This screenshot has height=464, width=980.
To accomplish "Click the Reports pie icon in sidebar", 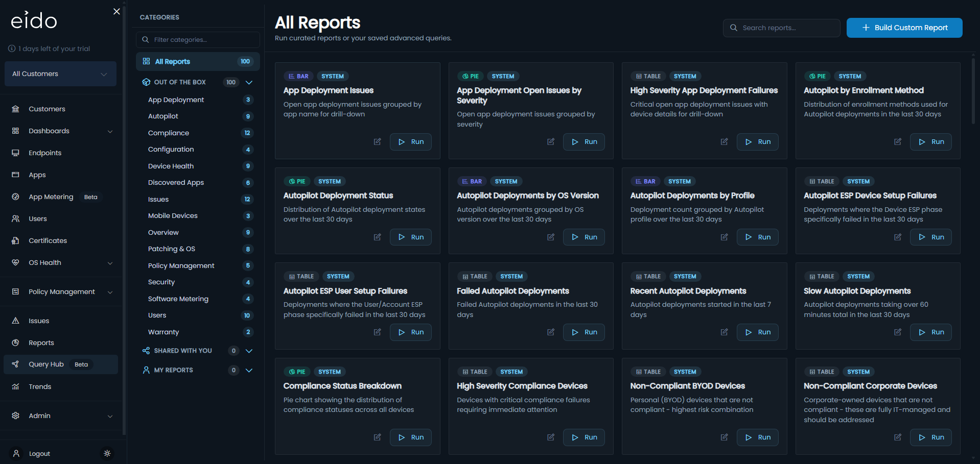I will 16,343.
